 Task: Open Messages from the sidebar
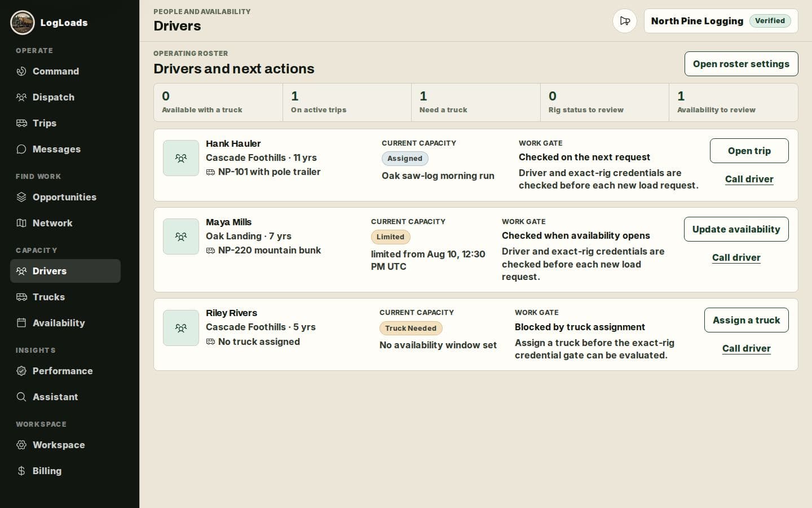(x=65, y=149)
